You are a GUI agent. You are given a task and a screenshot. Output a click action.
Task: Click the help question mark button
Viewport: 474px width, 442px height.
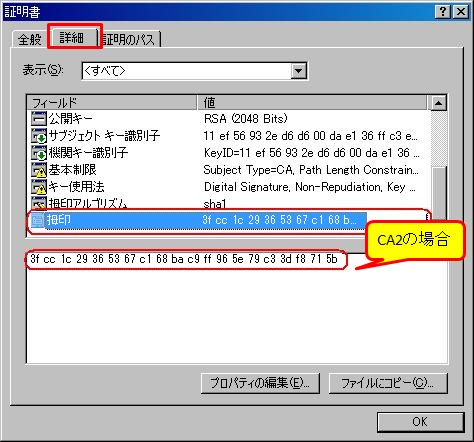(443, 12)
